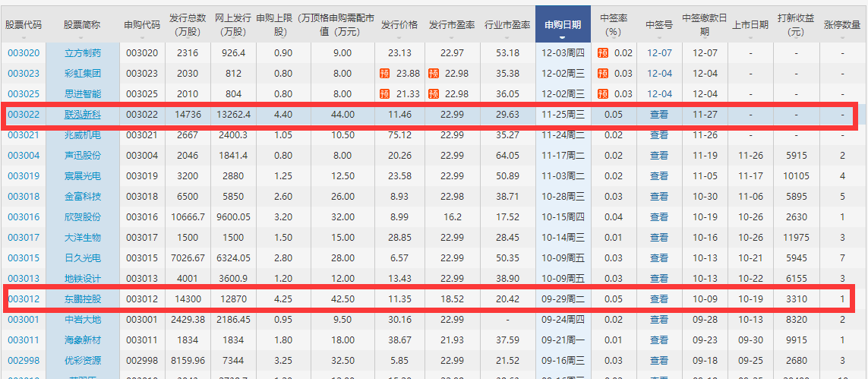The width and height of the screenshot is (868, 379).
Task: Click 中签号 link 12-04 in 思进智能 row
Action: click(x=659, y=94)
